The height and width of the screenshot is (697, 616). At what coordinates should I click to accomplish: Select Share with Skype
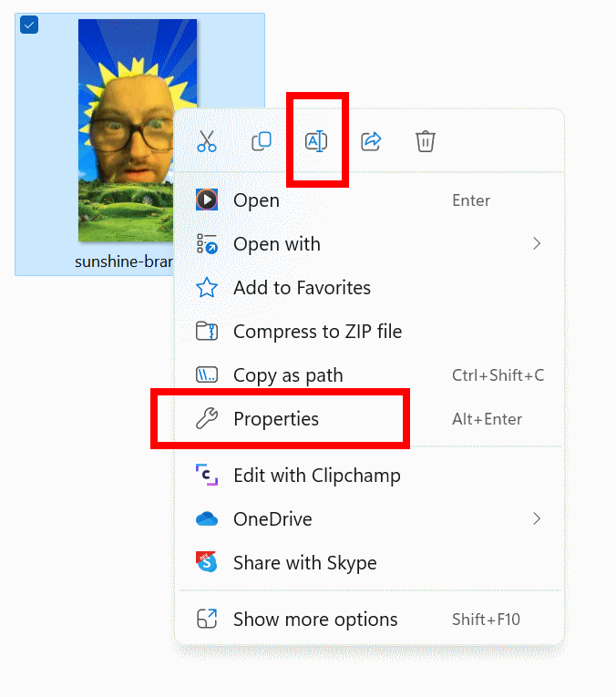369,563
